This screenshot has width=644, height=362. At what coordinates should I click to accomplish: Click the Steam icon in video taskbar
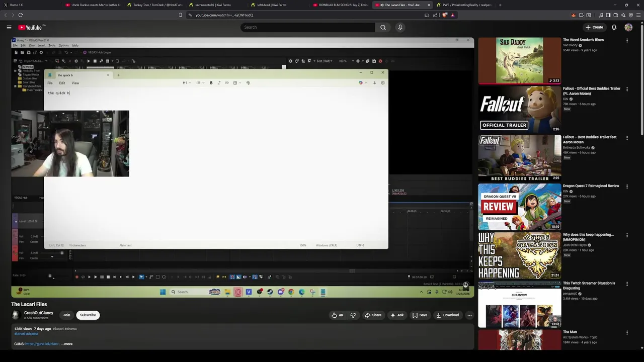click(x=270, y=292)
